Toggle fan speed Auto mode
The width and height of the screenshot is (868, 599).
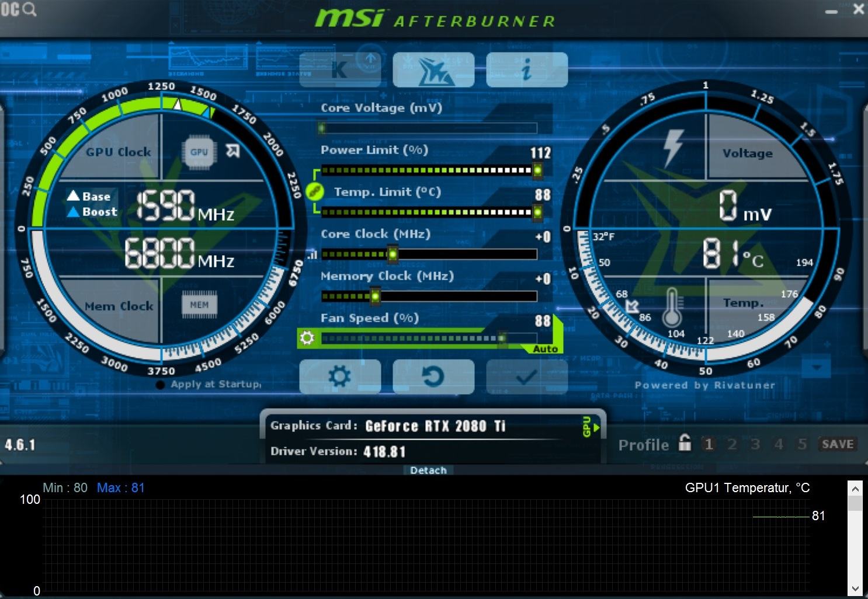pos(546,349)
